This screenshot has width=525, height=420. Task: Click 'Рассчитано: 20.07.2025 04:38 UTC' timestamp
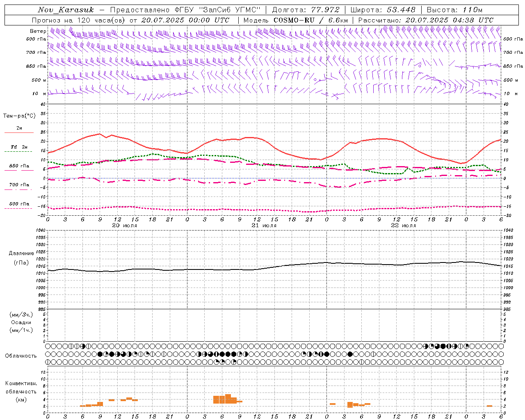pos(426,20)
